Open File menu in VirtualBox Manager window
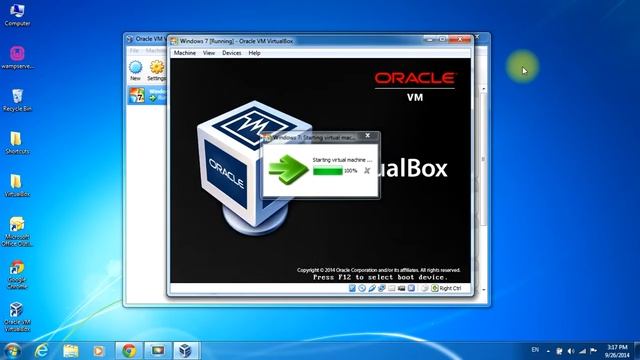 pos(134,51)
